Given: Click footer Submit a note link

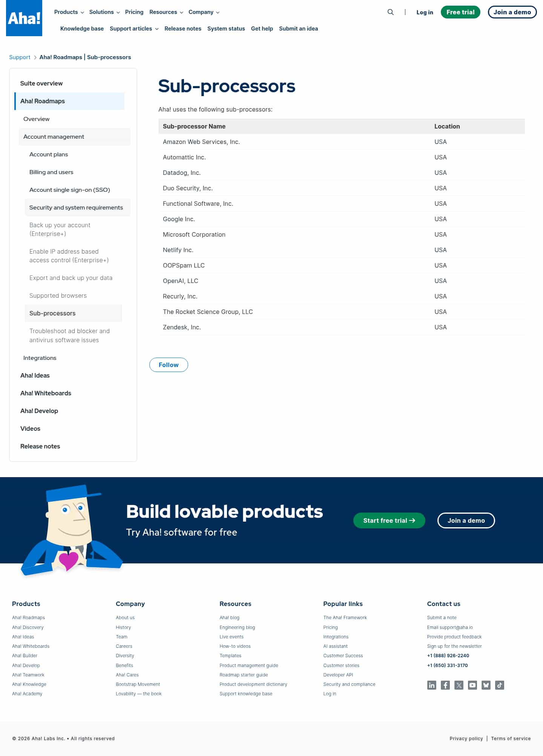Looking at the screenshot, I should (x=442, y=618).
